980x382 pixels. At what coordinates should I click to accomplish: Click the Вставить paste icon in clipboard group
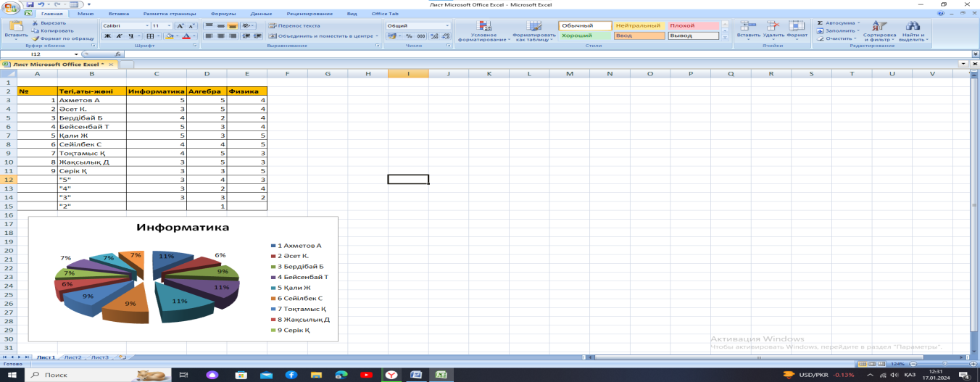[15, 26]
